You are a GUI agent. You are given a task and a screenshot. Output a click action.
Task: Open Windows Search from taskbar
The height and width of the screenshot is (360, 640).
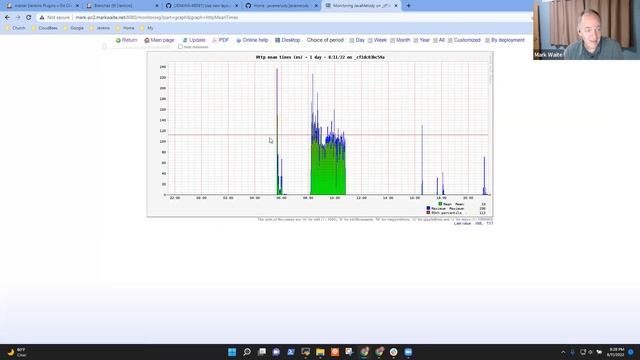247,352
